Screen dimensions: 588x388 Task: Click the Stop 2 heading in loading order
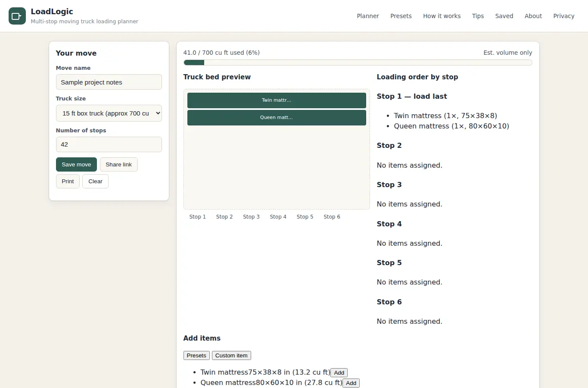389,145
